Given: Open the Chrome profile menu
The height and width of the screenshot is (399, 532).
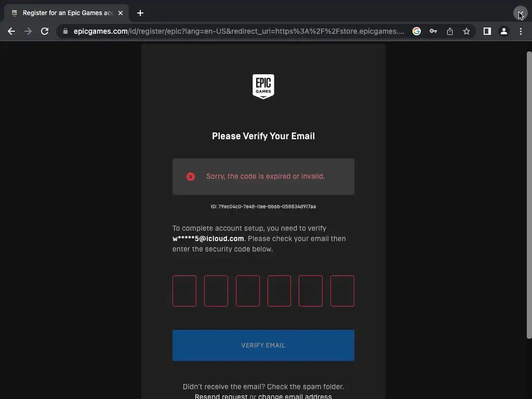Looking at the screenshot, I should [x=504, y=31].
